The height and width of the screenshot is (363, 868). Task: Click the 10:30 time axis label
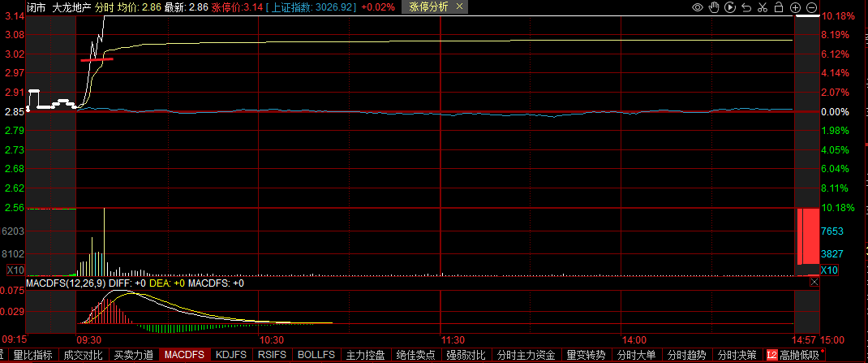tap(271, 339)
